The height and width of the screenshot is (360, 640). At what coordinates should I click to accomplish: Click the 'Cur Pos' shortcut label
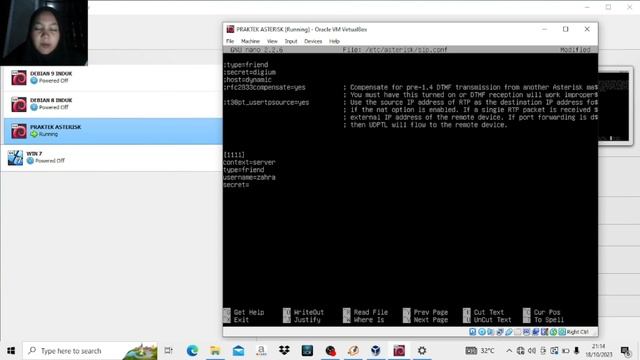point(547,312)
